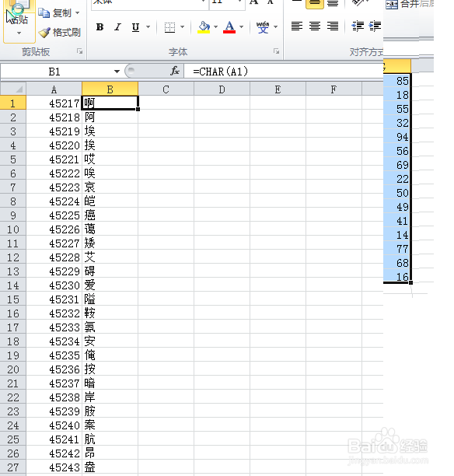
Task: Align text right
Action: pyautogui.click(x=333, y=26)
